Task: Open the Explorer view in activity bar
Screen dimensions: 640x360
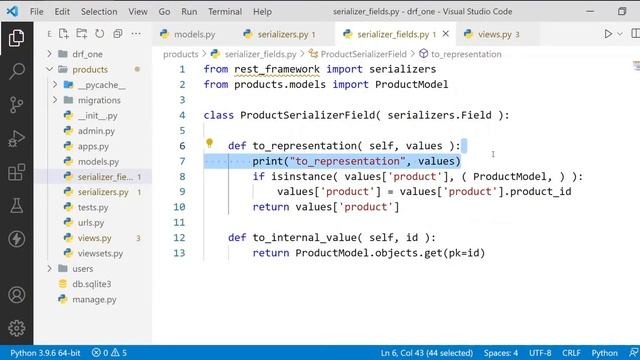Action: 16,38
